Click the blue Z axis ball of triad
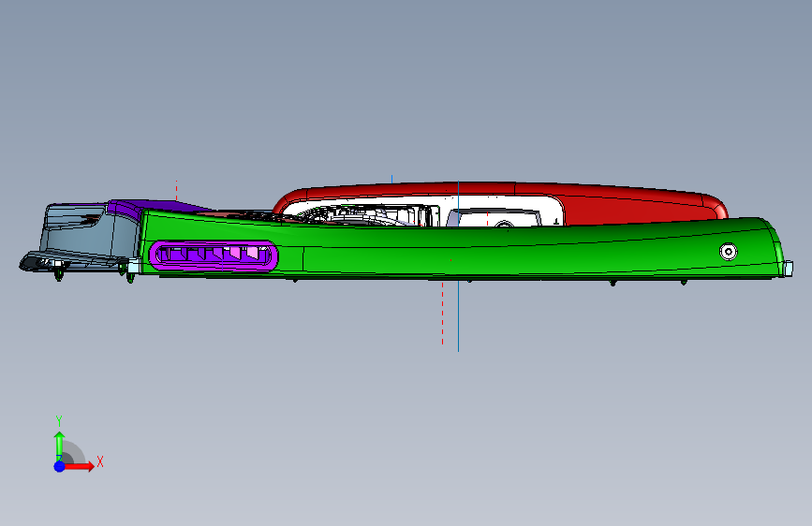Viewport: 812px width, 526px height. (x=60, y=466)
